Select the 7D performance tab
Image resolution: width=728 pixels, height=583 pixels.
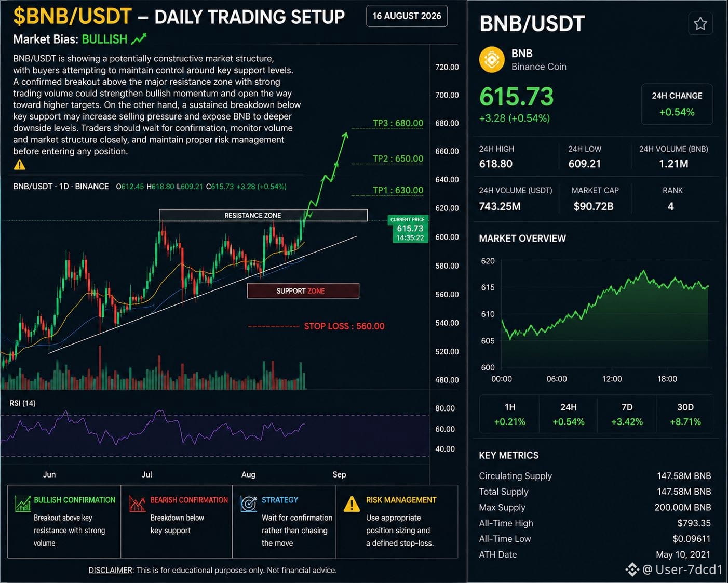[x=627, y=414]
